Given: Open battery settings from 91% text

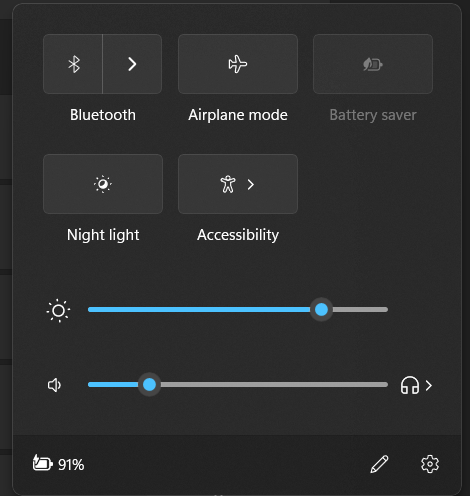Looking at the screenshot, I should pyautogui.click(x=71, y=465).
